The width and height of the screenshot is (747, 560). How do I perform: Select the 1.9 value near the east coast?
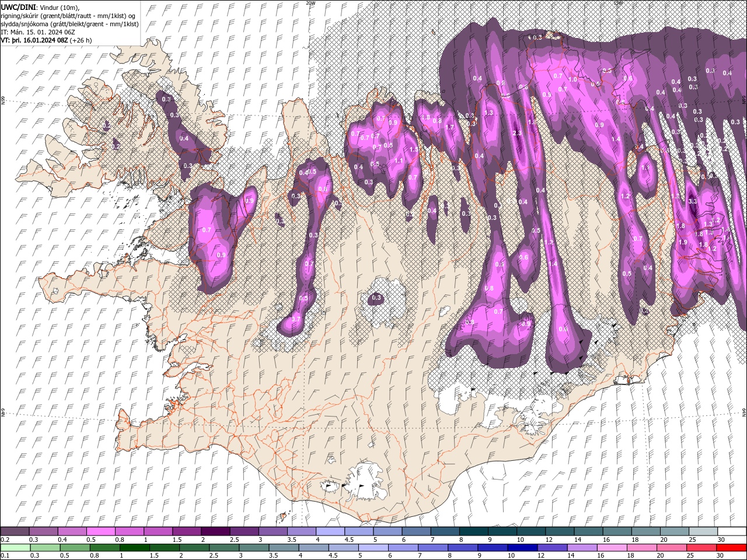click(x=683, y=242)
